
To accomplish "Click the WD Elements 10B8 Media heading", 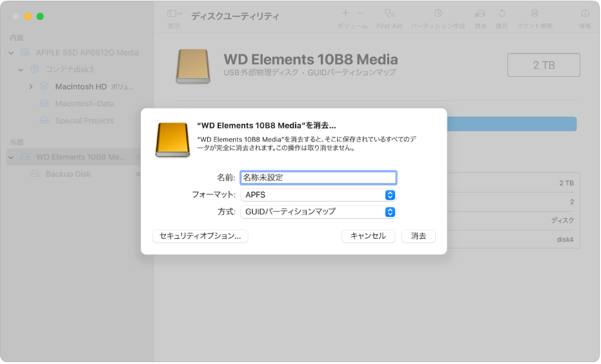I will [x=311, y=59].
